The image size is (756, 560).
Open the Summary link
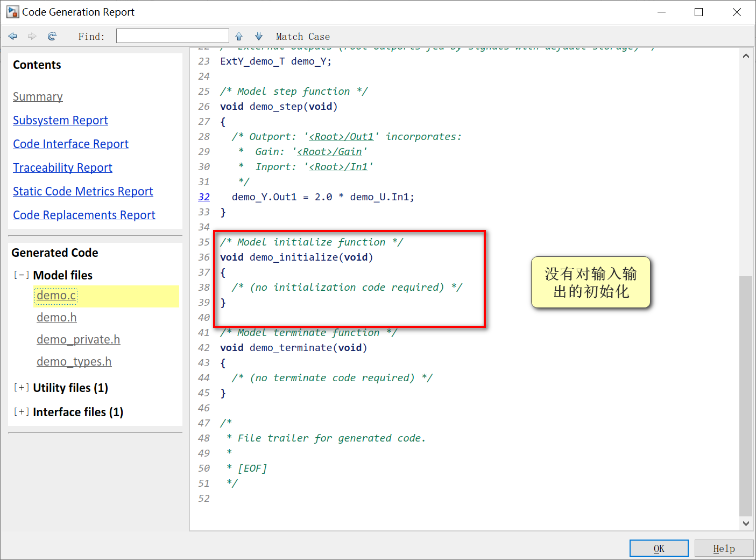(38, 97)
